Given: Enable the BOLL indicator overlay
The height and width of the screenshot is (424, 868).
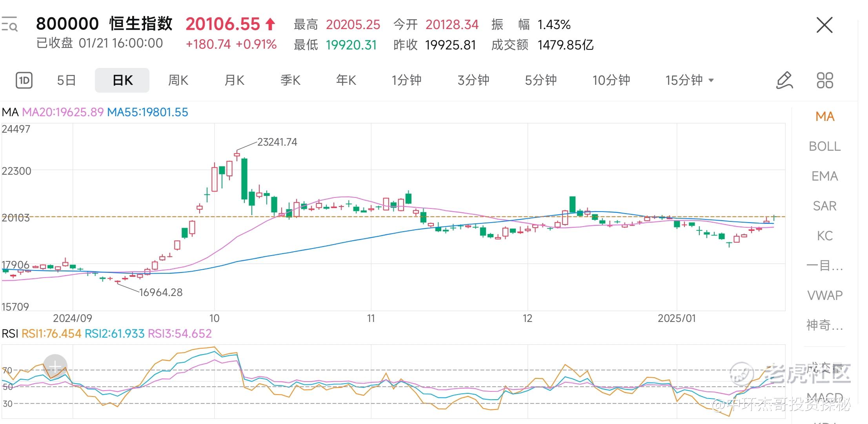Looking at the screenshot, I should coord(824,146).
